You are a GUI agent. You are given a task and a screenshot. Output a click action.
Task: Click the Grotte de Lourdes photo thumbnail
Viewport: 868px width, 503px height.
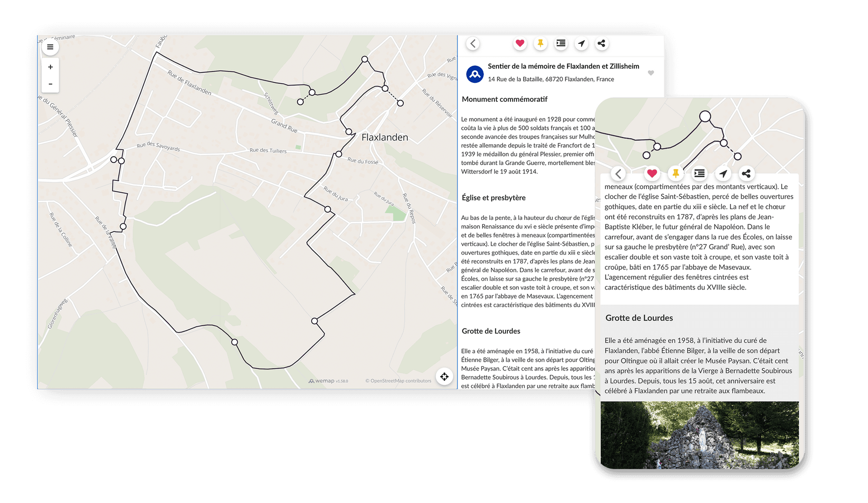699,434
